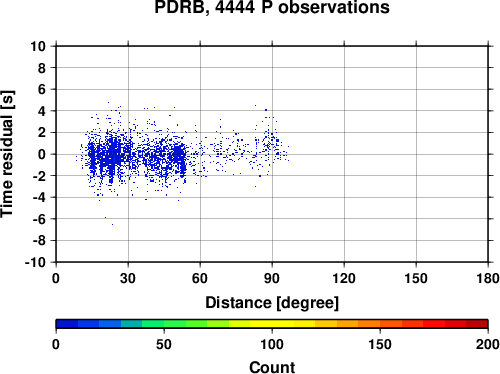
Task: Click the Count colorbar tick label "100"
Action: [272, 344]
